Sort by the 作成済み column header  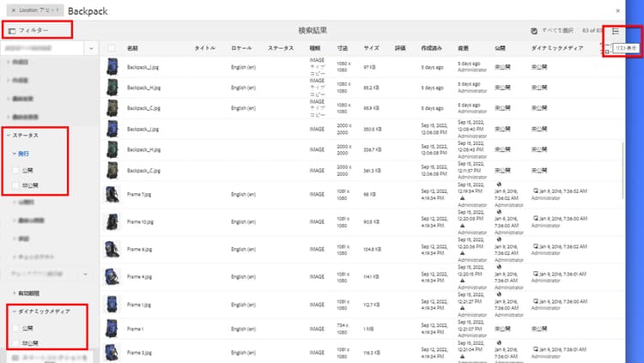[x=431, y=48]
